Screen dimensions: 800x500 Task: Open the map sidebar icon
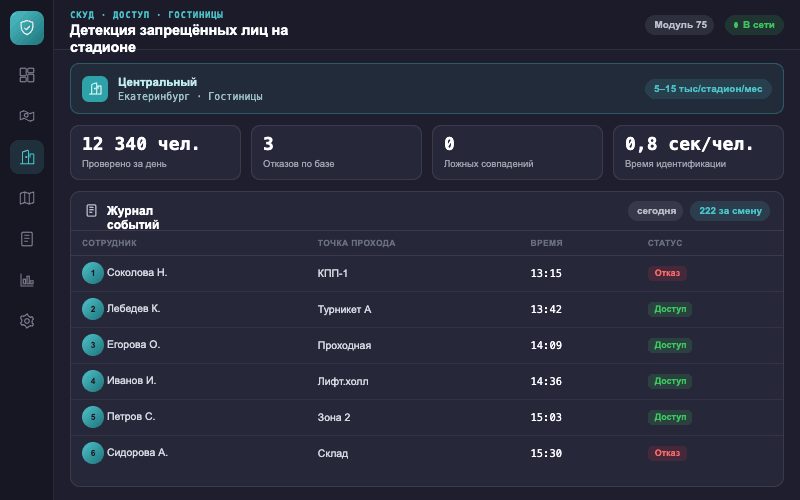27,198
